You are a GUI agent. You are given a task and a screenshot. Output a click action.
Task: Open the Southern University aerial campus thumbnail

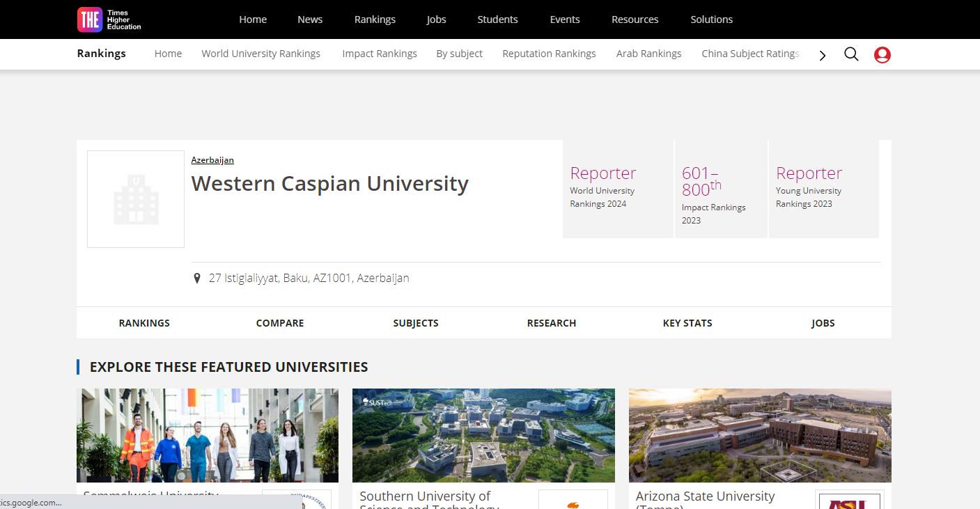[483, 435]
